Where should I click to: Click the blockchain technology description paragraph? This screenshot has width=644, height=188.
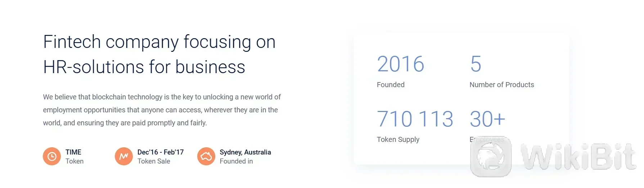[x=162, y=110]
